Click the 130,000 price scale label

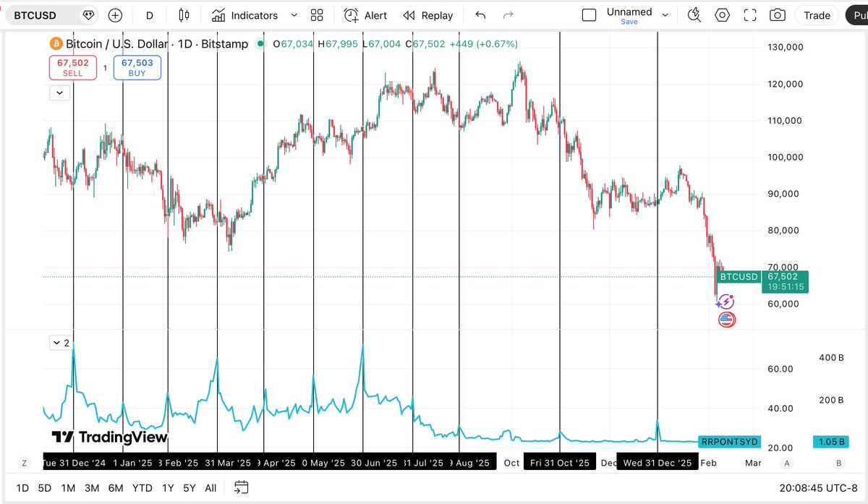[x=784, y=47]
